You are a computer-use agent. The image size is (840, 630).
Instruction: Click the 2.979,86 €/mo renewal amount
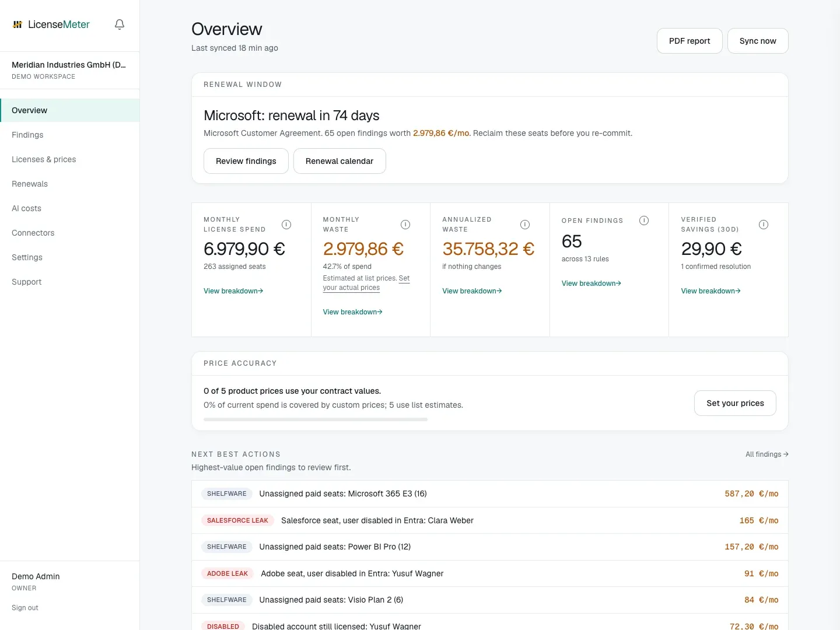coord(442,133)
